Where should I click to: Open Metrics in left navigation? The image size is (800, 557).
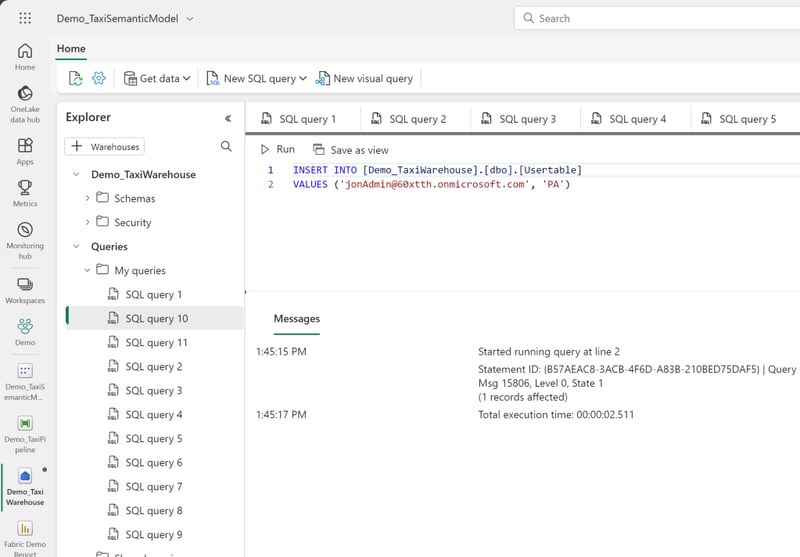tap(25, 194)
